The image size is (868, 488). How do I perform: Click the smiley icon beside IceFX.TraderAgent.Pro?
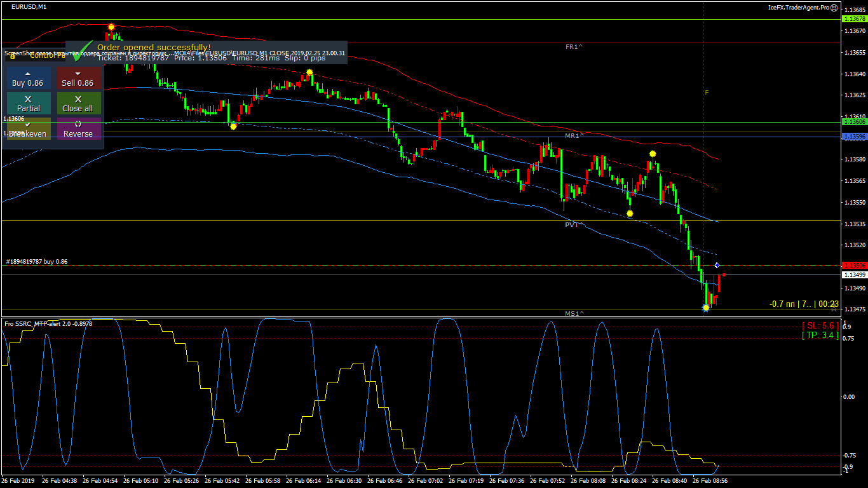coord(834,8)
